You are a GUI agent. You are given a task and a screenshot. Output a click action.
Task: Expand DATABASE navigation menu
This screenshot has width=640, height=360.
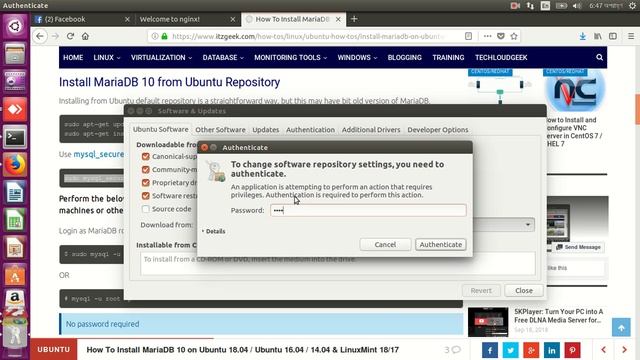[x=223, y=58]
